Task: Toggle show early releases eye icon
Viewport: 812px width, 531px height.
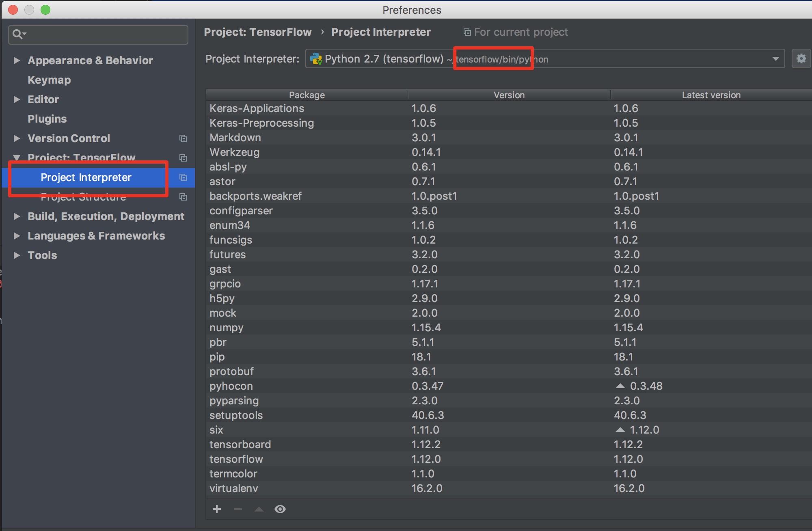Action: 280,509
